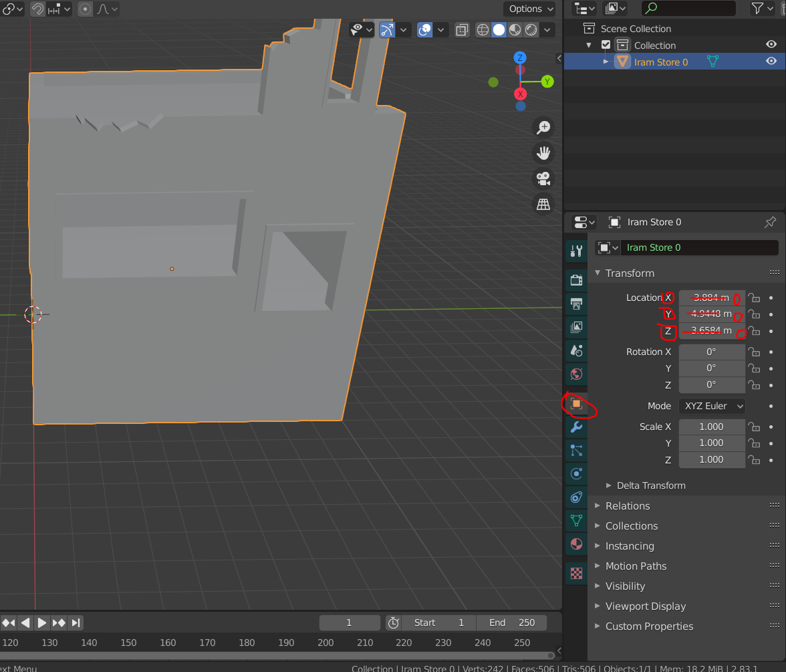Select Iram Store 0 in the outliner

pyautogui.click(x=660, y=62)
